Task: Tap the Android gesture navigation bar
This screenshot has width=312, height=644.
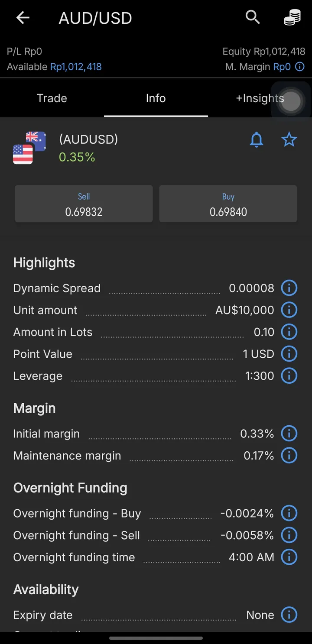Action: click(x=156, y=638)
